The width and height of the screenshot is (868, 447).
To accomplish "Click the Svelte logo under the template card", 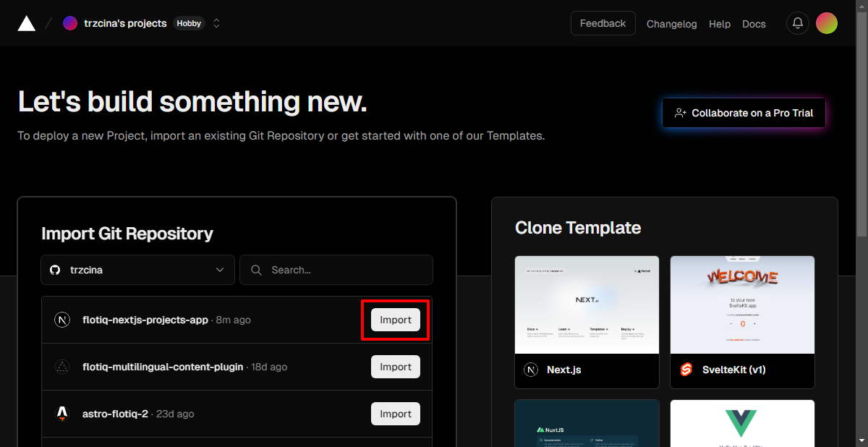I will point(686,370).
